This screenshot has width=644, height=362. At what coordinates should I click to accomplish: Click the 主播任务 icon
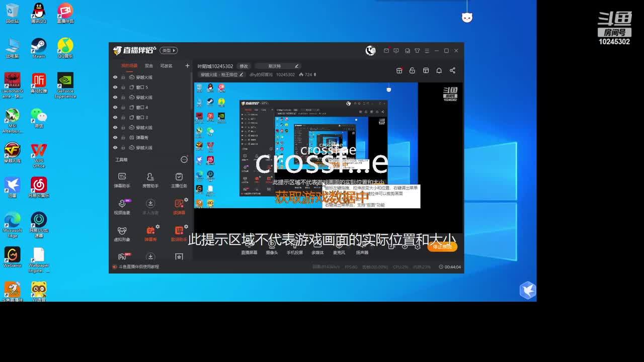179,179
